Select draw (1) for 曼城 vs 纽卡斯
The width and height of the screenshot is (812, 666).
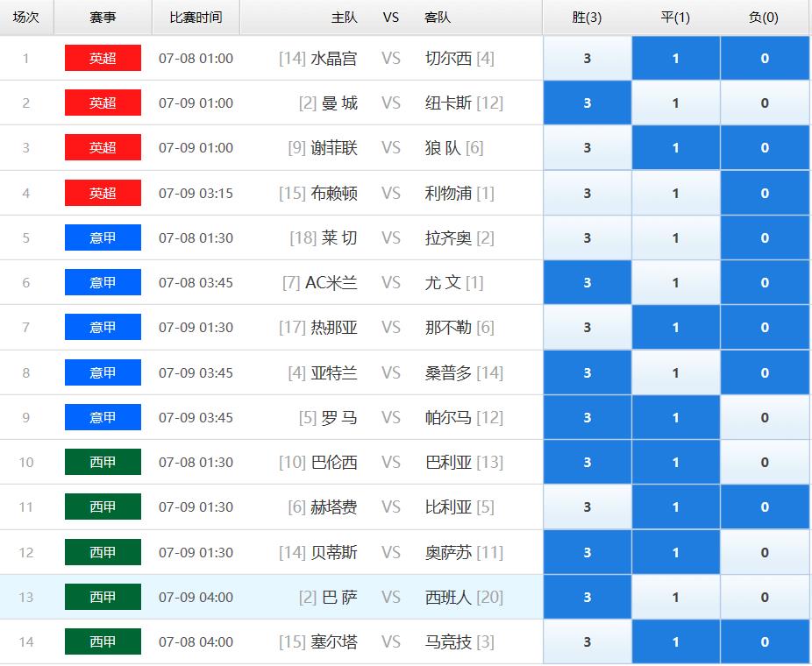point(676,103)
